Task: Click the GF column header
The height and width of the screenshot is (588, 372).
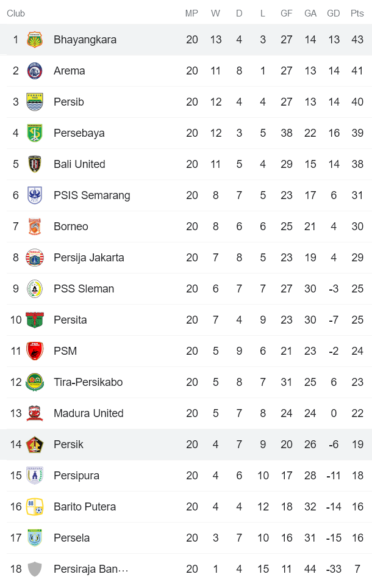Action: (286, 13)
